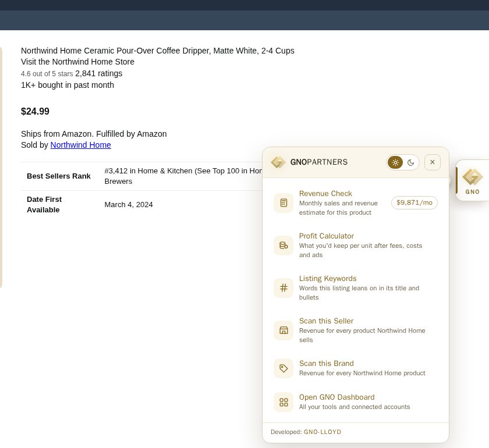This screenshot has height=448, width=489.
Task: Open the Profit Calculator tool
Action: [x=356, y=246]
